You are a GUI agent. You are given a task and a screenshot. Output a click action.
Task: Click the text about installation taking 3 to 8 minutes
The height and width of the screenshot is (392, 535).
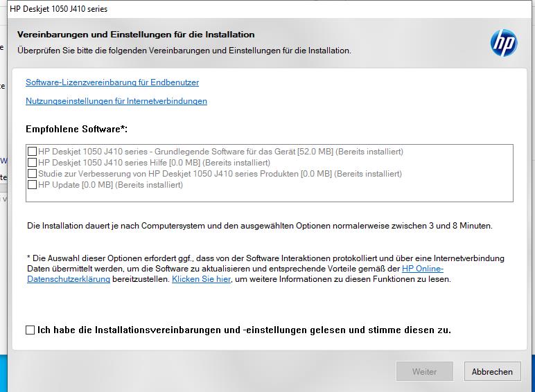pyautogui.click(x=260, y=226)
